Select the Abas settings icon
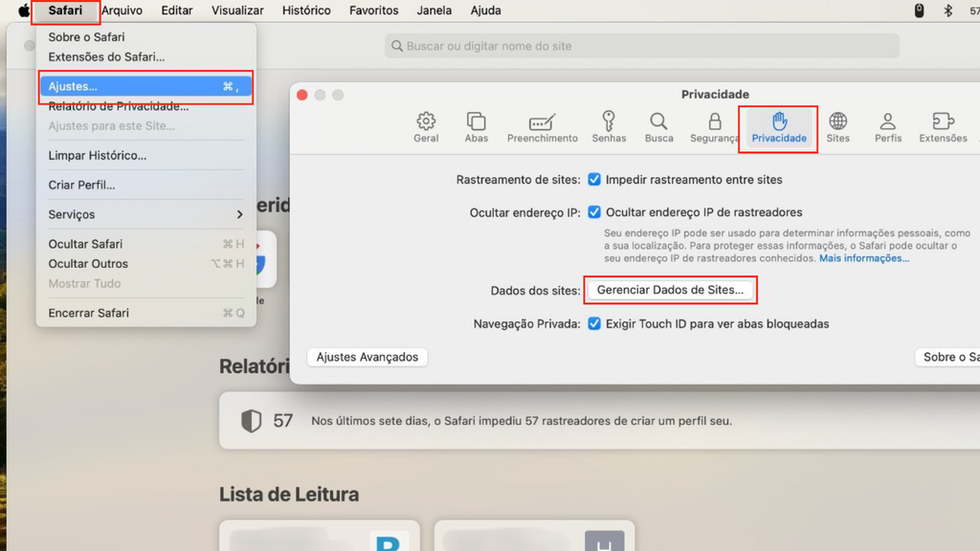 point(476,127)
